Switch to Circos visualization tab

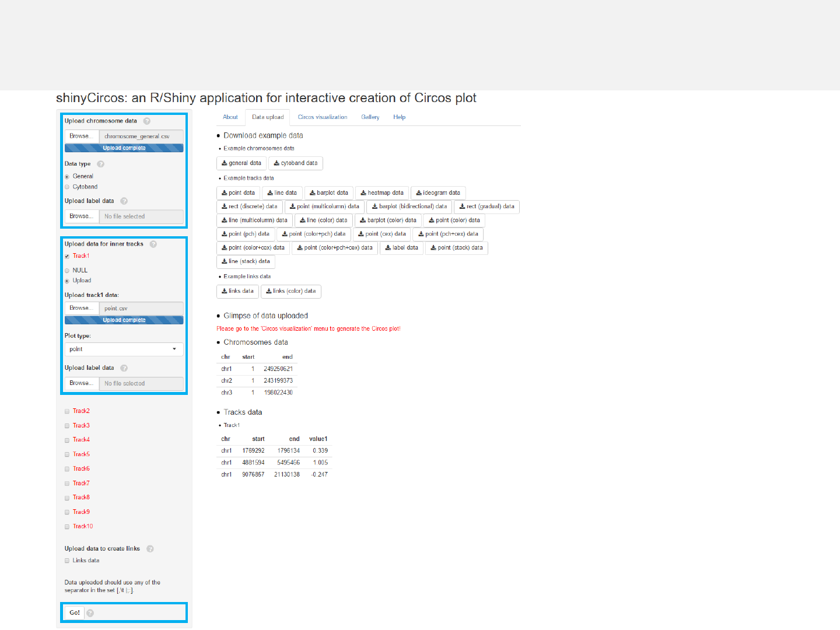click(x=323, y=117)
